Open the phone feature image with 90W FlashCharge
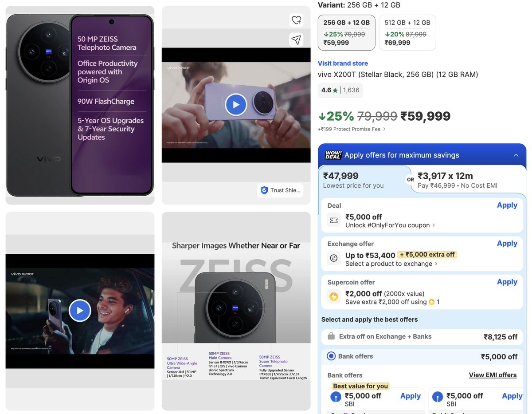Screen dimensions: 532x414 (x=80, y=105)
